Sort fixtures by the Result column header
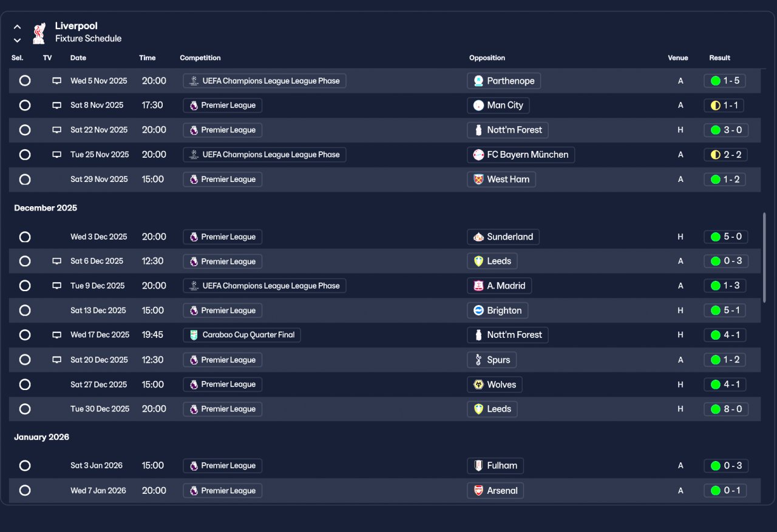 (x=720, y=58)
